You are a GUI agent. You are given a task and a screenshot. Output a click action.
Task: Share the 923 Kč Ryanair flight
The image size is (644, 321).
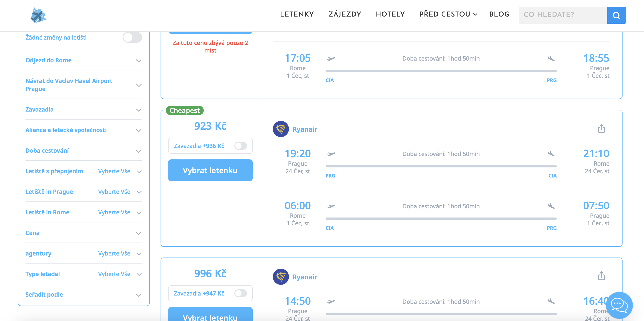coord(601,128)
